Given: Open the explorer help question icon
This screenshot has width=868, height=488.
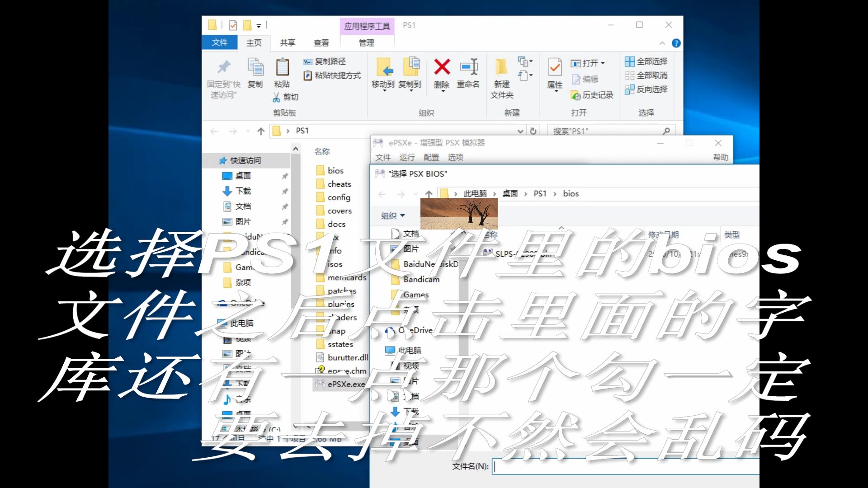Looking at the screenshot, I should coord(676,43).
